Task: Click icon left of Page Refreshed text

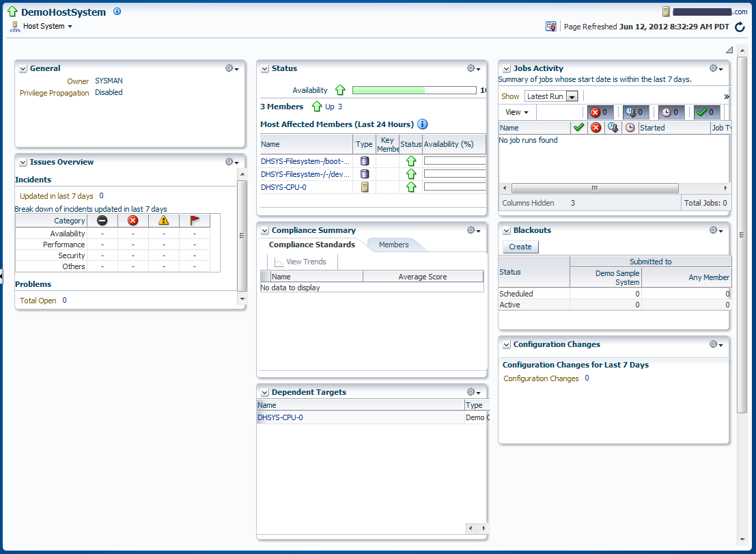Action: 550,27
